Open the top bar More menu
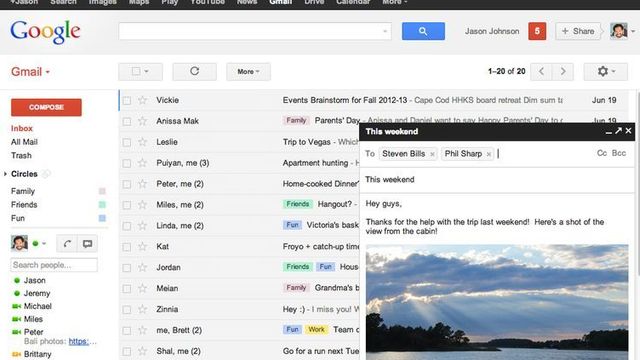640x360 pixels. click(x=394, y=2)
